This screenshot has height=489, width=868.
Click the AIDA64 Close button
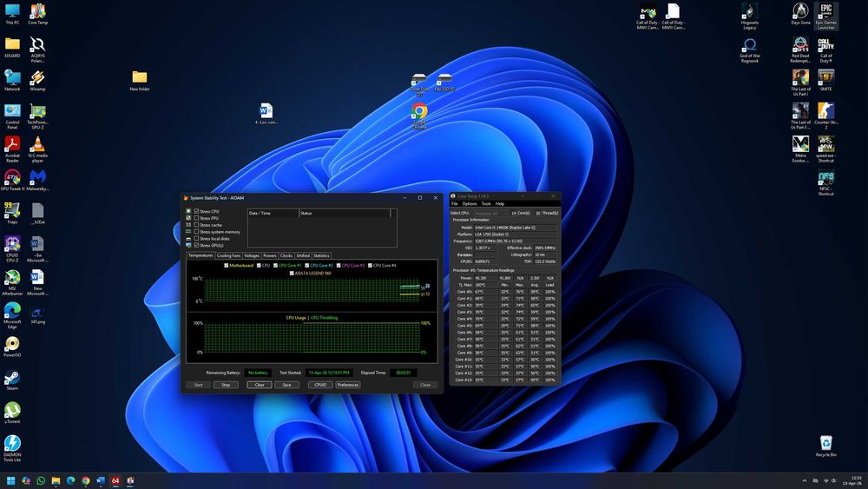(x=425, y=385)
